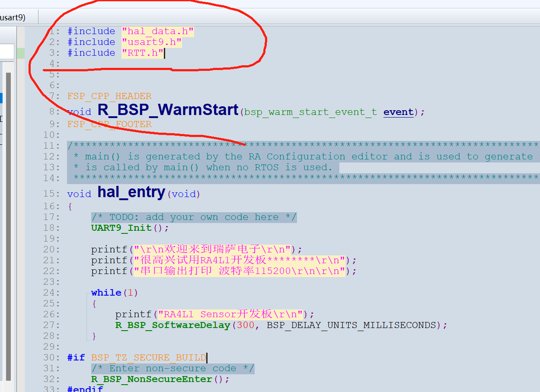540x392 pixels.
Task: Click the R_BSP_SoftwareDelay function call
Action: (x=173, y=325)
